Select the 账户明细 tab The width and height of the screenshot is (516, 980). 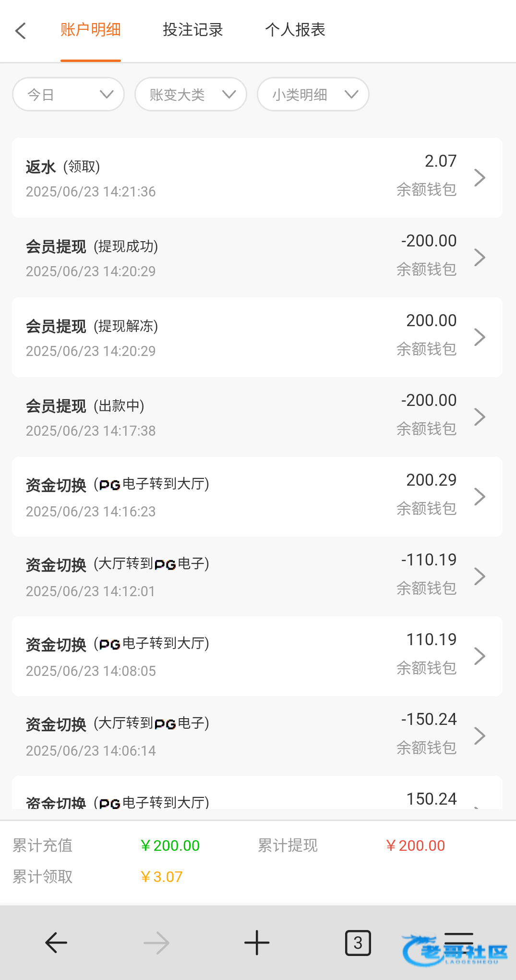coord(90,30)
